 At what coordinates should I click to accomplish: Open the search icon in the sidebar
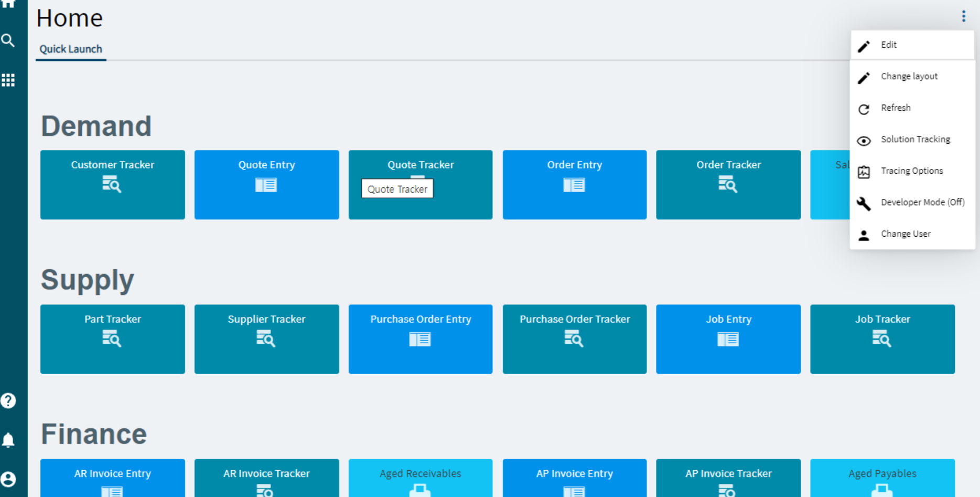(8, 40)
